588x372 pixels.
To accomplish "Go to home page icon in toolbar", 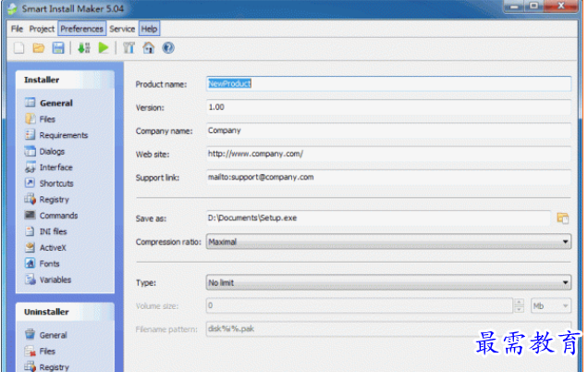I will coord(149,48).
